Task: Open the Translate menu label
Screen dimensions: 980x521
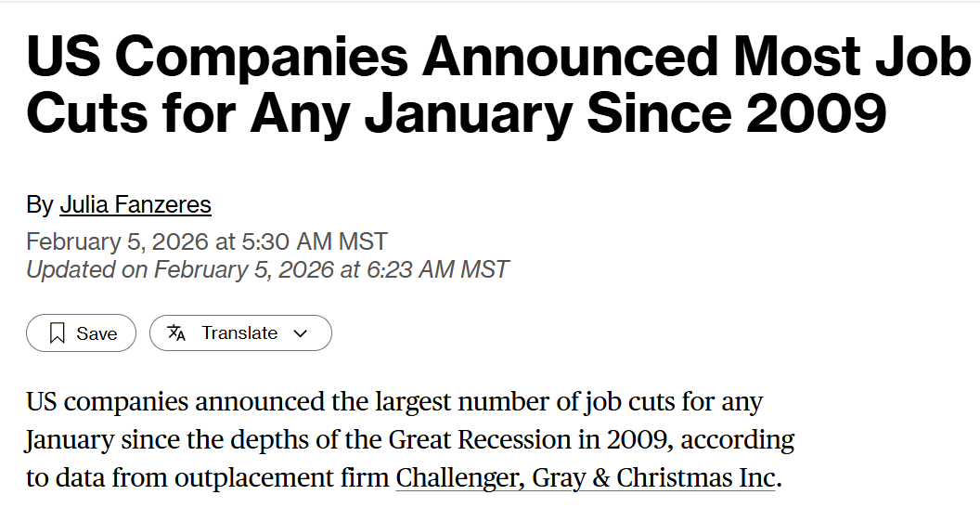Action: pyautogui.click(x=239, y=332)
